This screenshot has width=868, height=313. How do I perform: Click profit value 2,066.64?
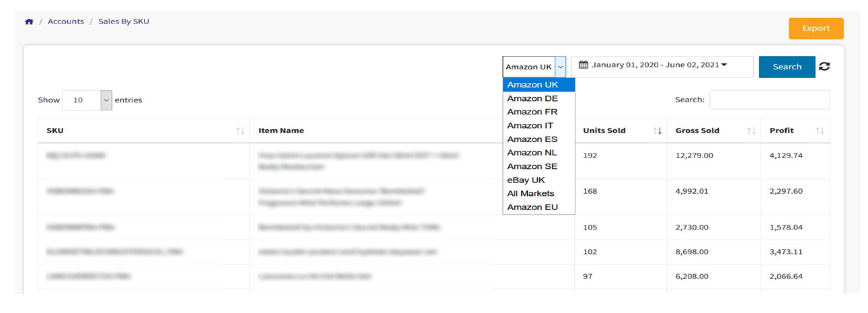pyautogui.click(x=786, y=276)
